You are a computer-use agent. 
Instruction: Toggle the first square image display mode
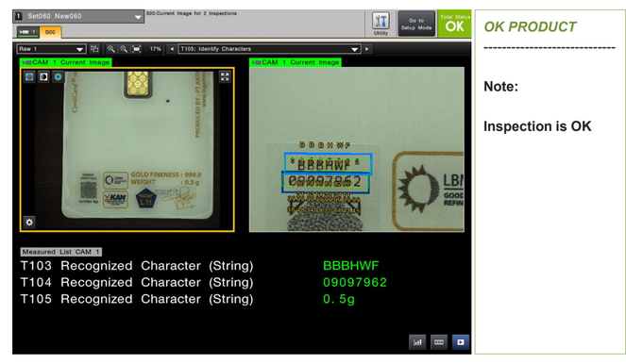coord(29,76)
